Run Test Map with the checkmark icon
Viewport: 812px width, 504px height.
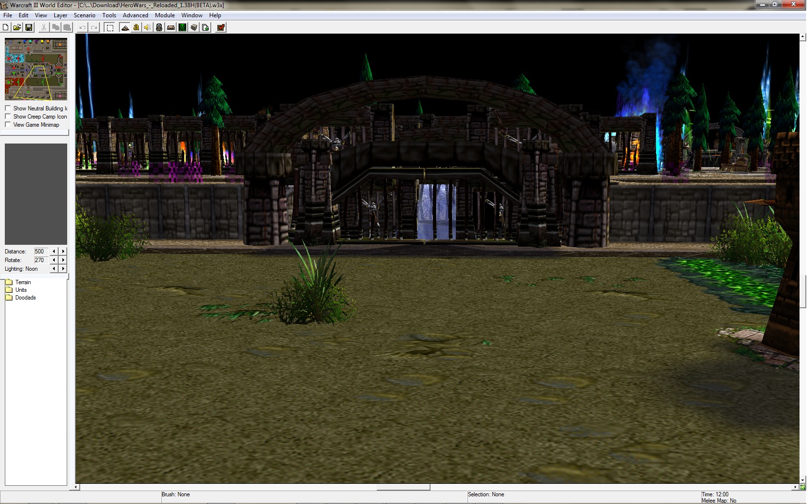pos(221,27)
